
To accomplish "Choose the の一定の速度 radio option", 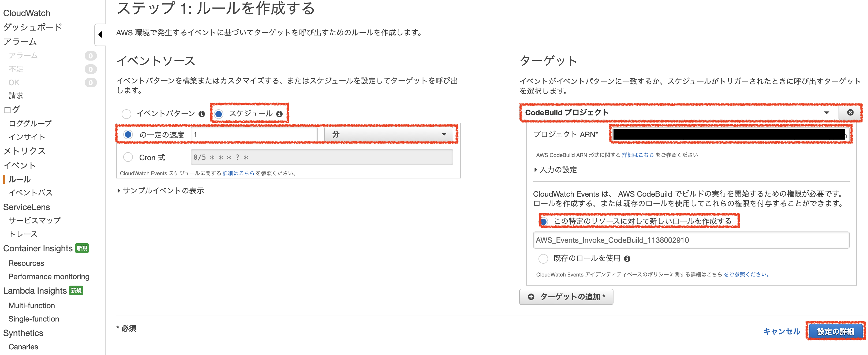I will [x=128, y=134].
